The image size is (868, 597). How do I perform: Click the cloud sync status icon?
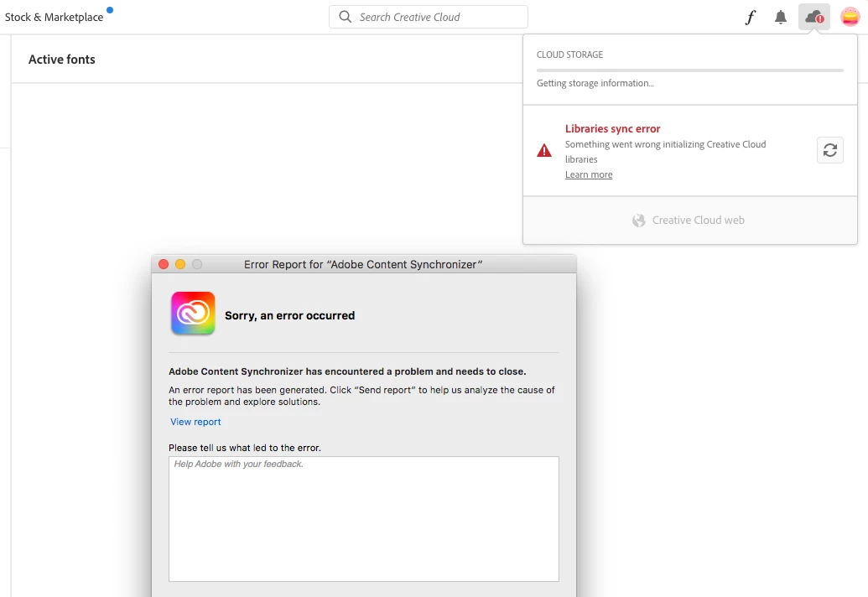pos(813,17)
